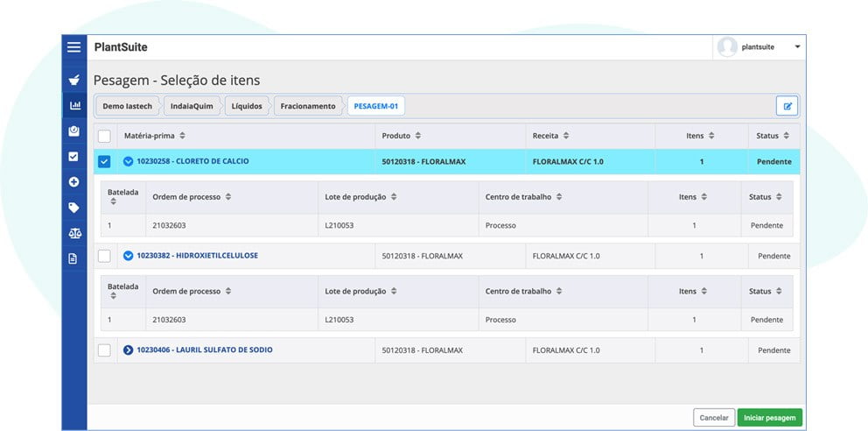Open the document sidebar icon
Screen dimensions: 868x431
73,258
